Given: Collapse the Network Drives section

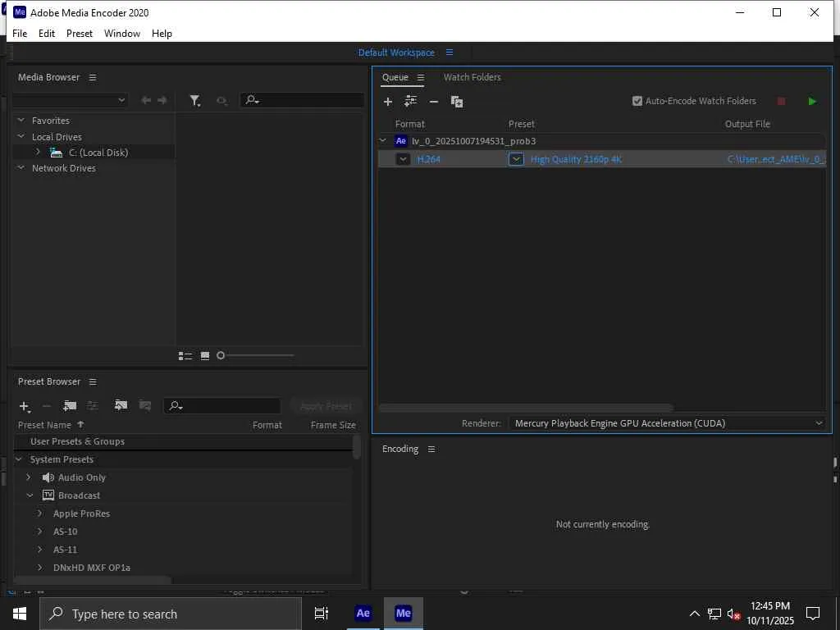Looking at the screenshot, I should [x=21, y=167].
